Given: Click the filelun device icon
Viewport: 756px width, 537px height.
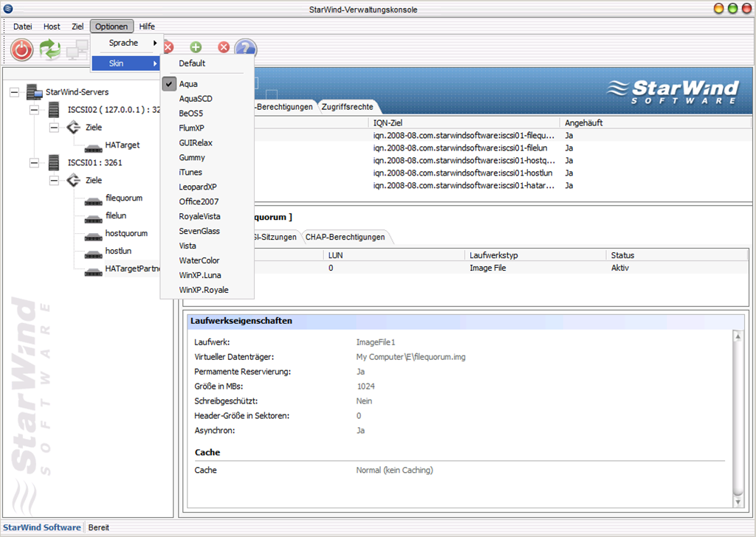Looking at the screenshot, I should tap(93, 219).
